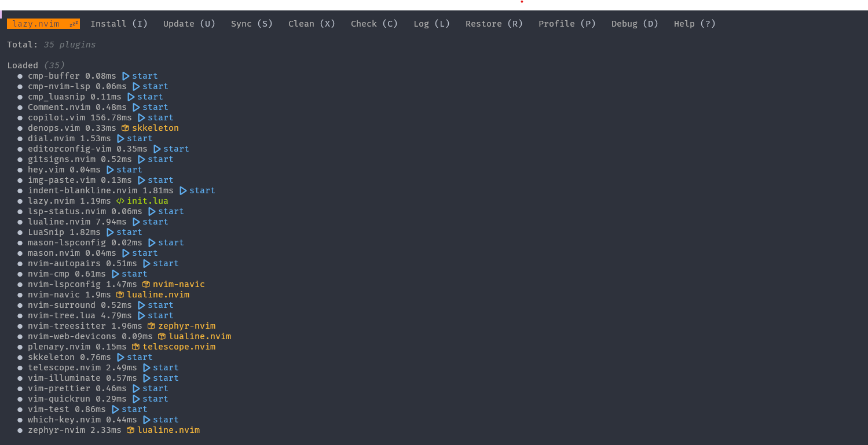Open Help (?) in the top bar
The height and width of the screenshot is (445, 868).
[695, 24]
